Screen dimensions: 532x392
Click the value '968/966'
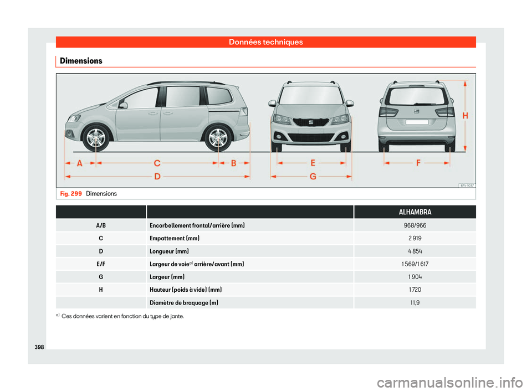pyautogui.click(x=415, y=225)
